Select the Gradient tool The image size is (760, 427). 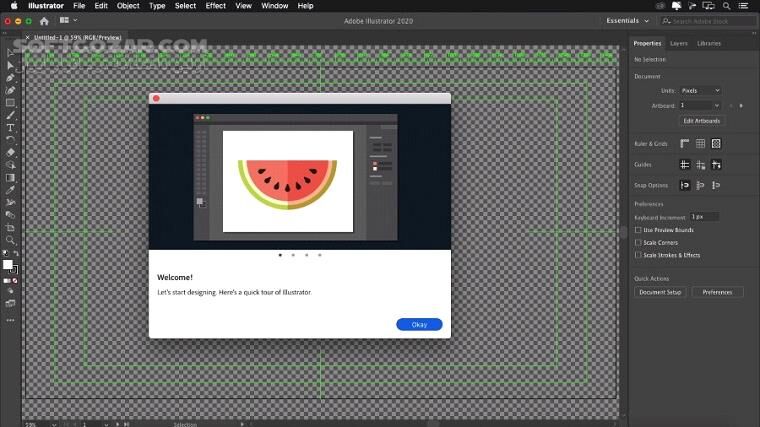pyautogui.click(x=10, y=177)
